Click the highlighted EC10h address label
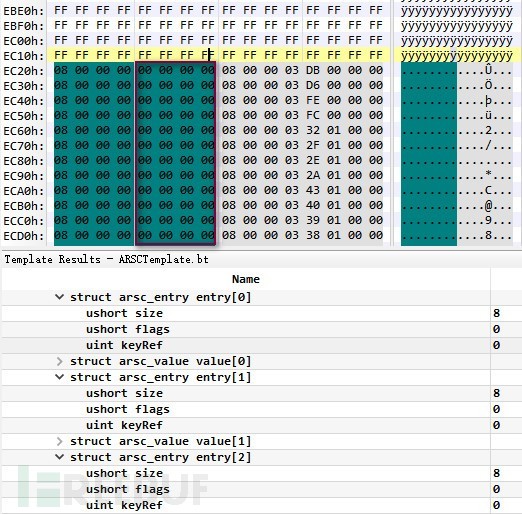This screenshot has width=522, height=514. (x=24, y=56)
